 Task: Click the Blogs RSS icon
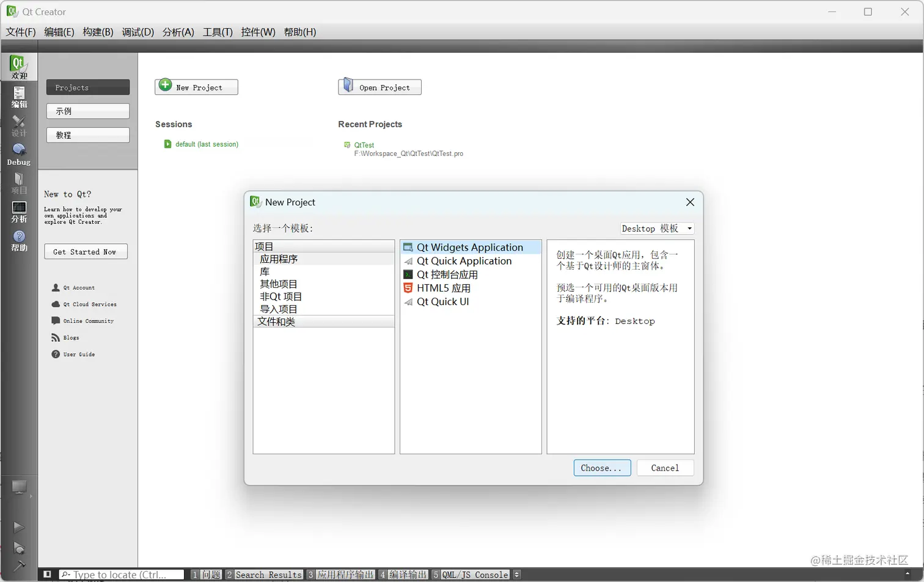pyautogui.click(x=56, y=337)
